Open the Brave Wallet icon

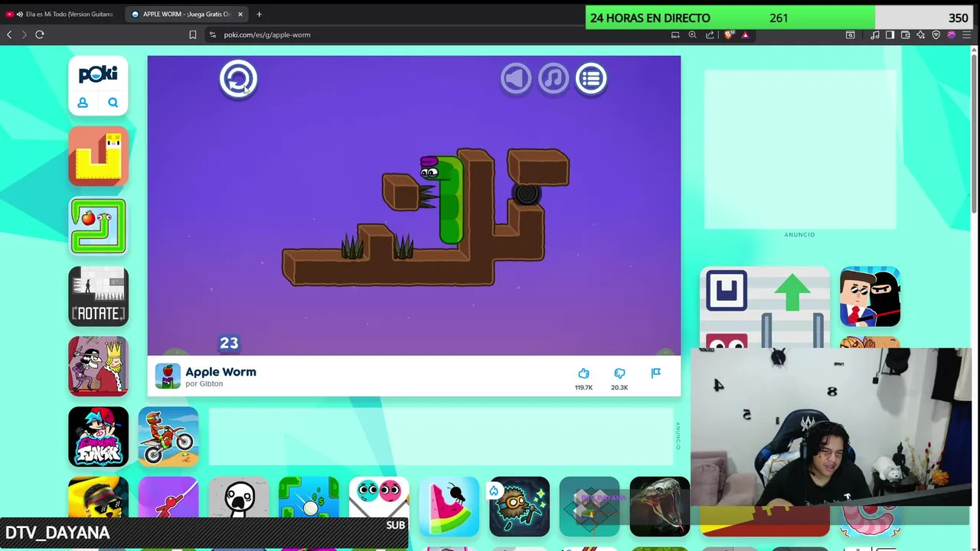tap(905, 34)
